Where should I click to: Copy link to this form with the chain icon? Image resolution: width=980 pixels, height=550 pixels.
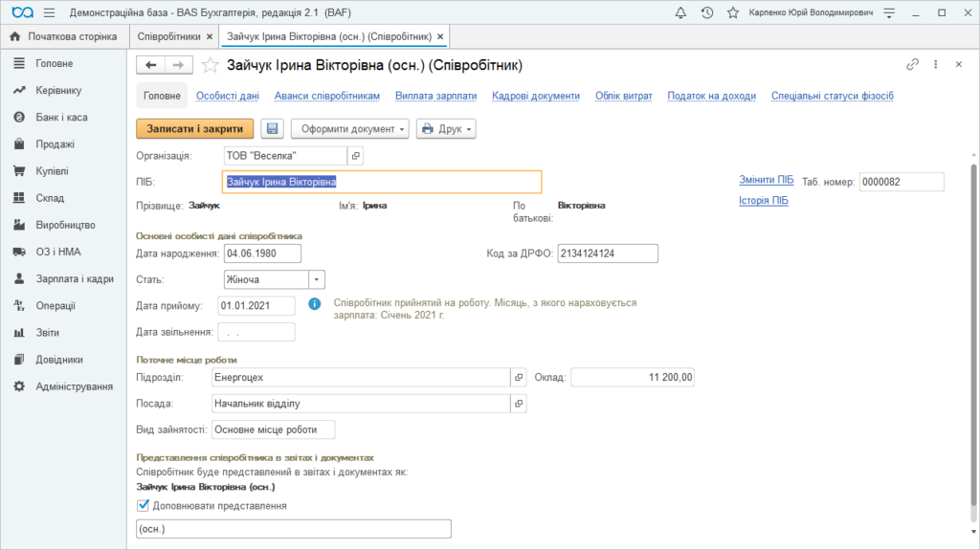click(912, 64)
